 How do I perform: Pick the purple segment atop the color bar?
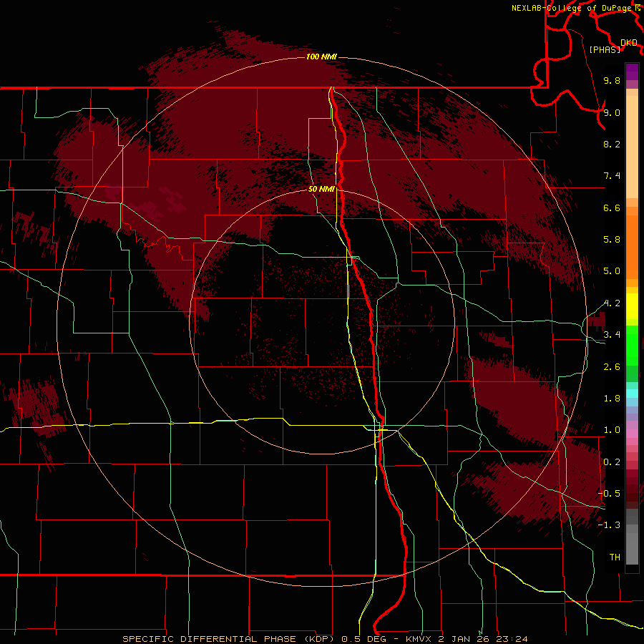tap(632, 72)
